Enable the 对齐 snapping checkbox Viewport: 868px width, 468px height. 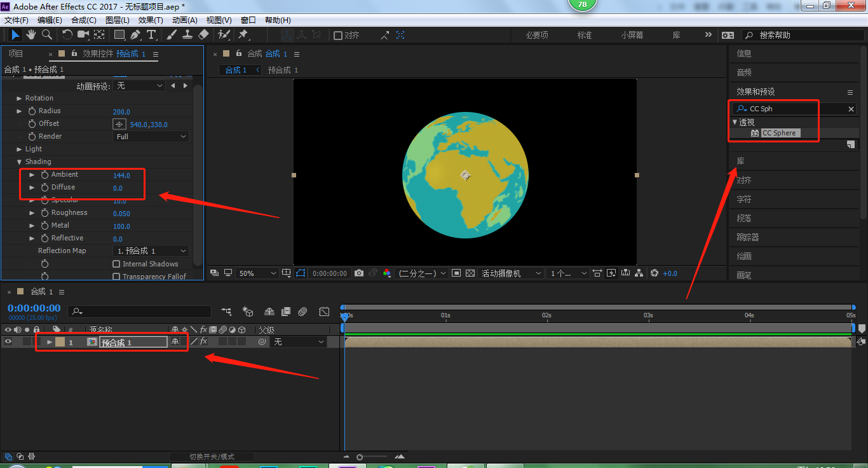pos(338,36)
